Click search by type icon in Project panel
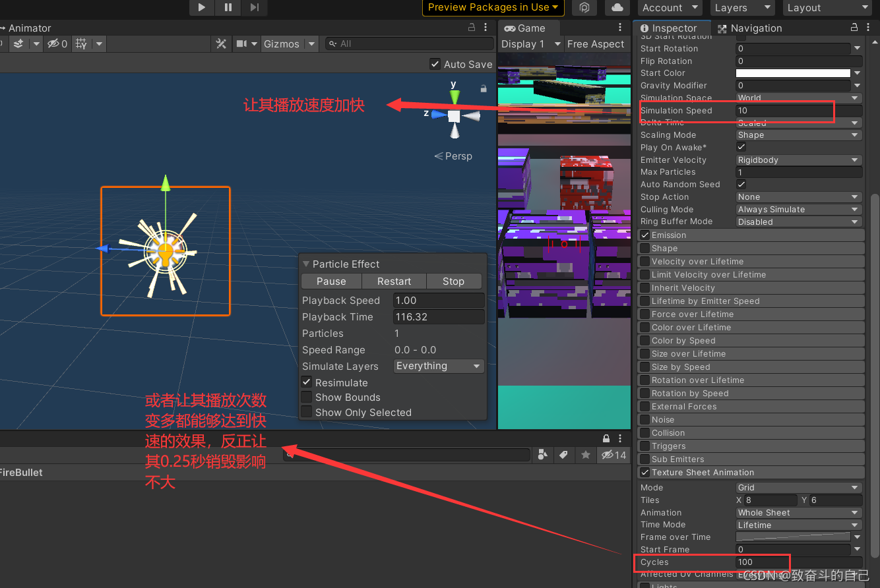The height and width of the screenshot is (588, 880). tap(542, 455)
